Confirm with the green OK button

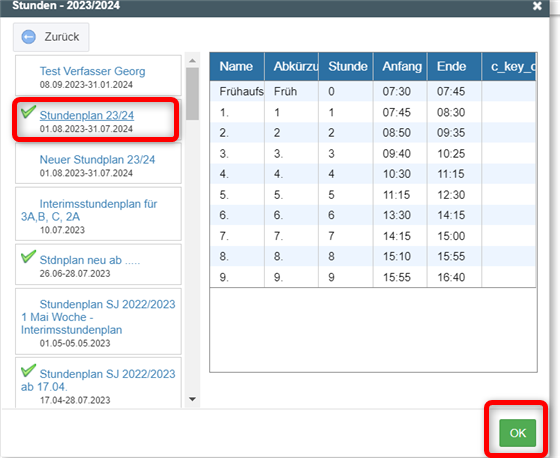[518, 433]
